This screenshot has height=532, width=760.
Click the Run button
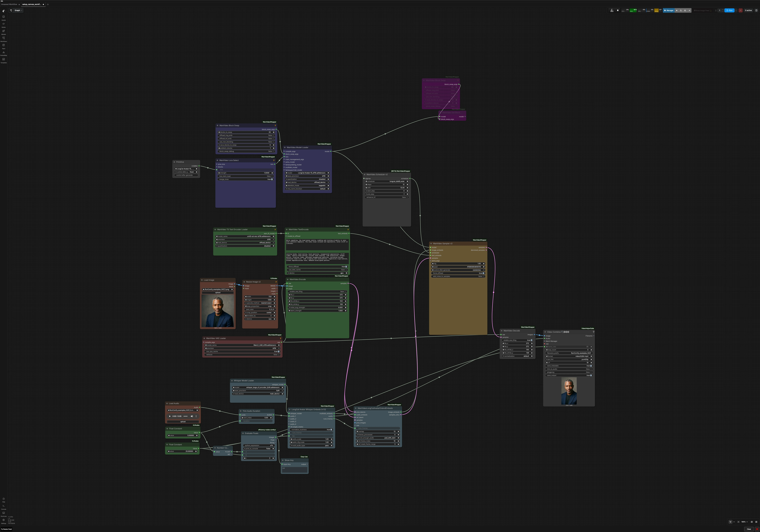730,10
